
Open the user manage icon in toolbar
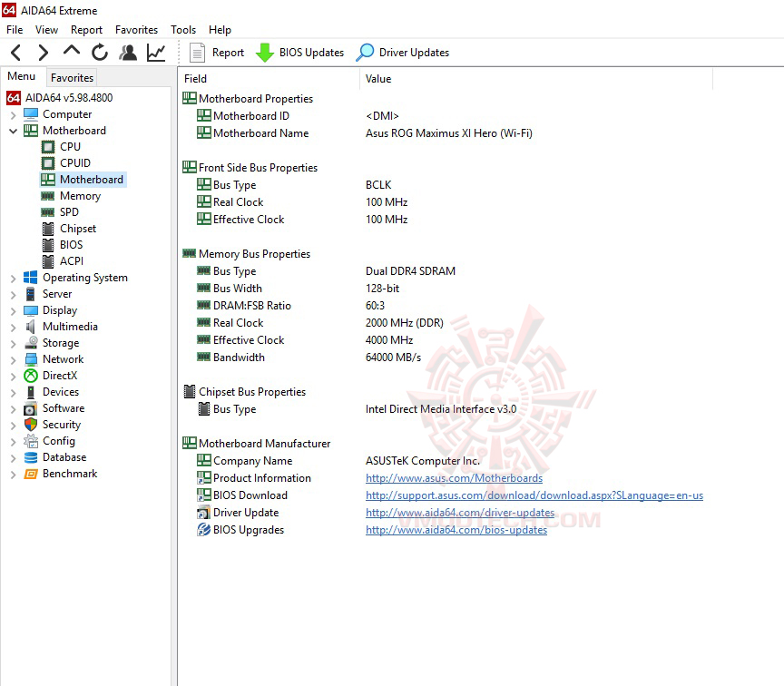click(x=128, y=52)
